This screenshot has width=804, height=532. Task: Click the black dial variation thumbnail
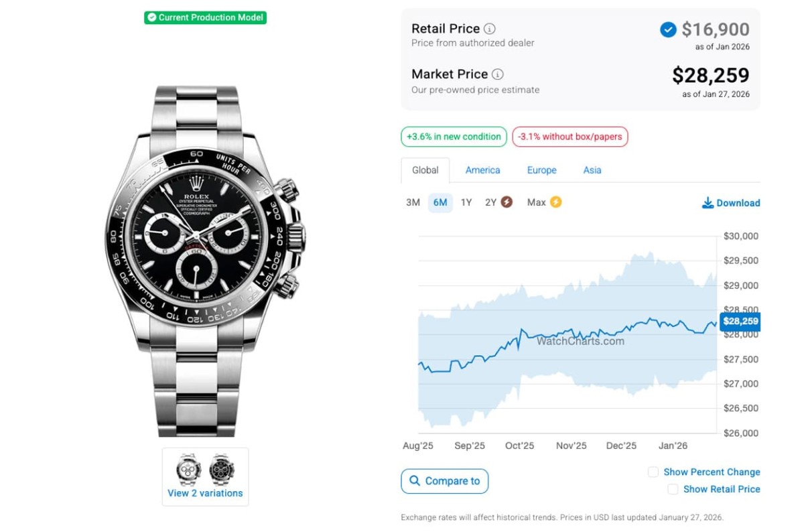(x=222, y=470)
